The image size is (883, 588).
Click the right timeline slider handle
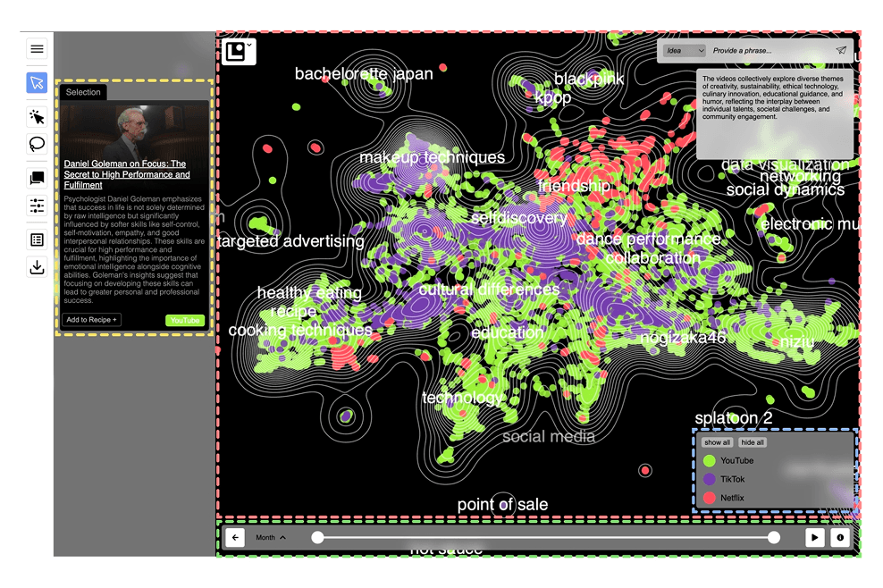coord(774,538)
